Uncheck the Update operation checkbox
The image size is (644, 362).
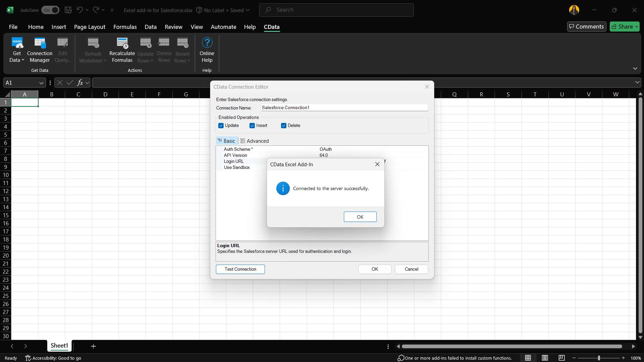[221, 126]
